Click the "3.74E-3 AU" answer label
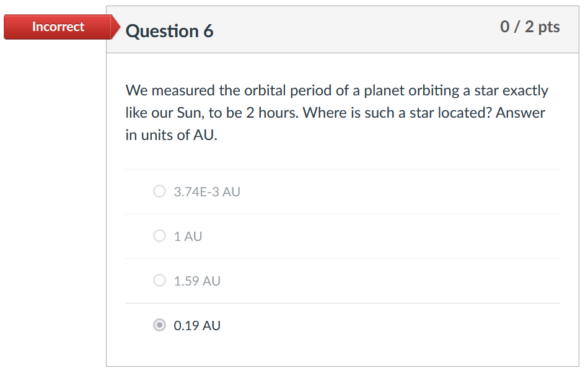Screen dimensions: 588x376 point(207,192)
